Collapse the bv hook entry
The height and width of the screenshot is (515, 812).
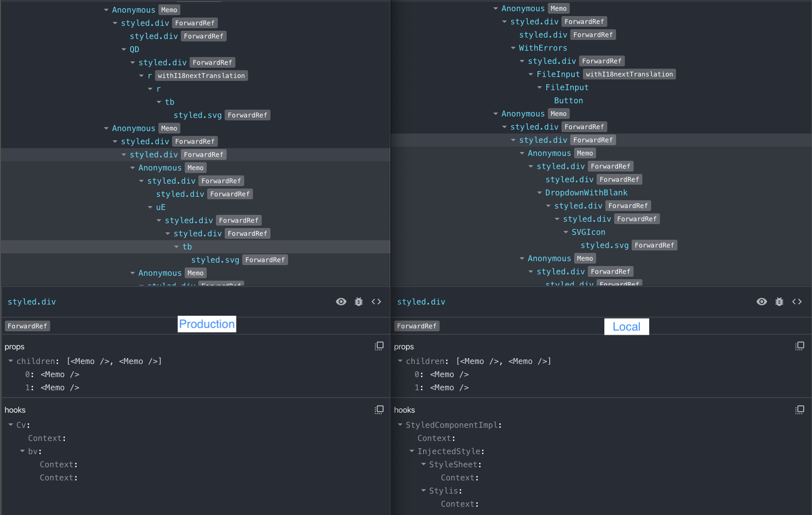click(22, 451)
